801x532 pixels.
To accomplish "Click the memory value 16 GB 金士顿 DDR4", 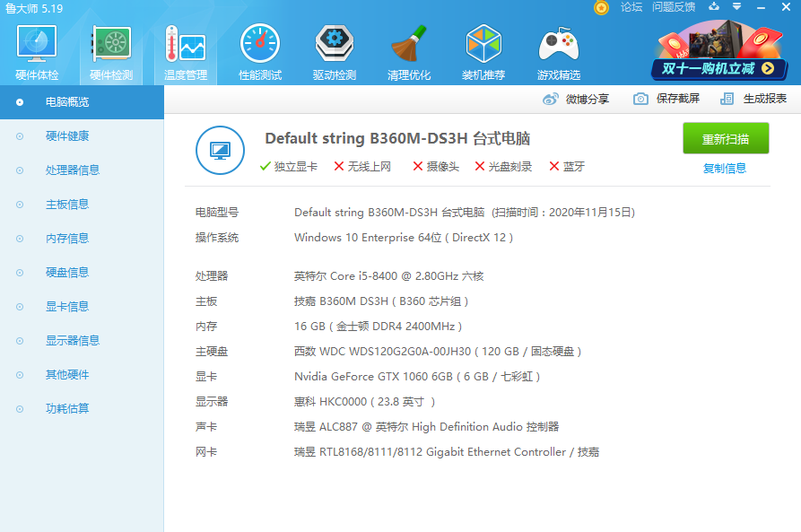I will click(x=378, y=327).
